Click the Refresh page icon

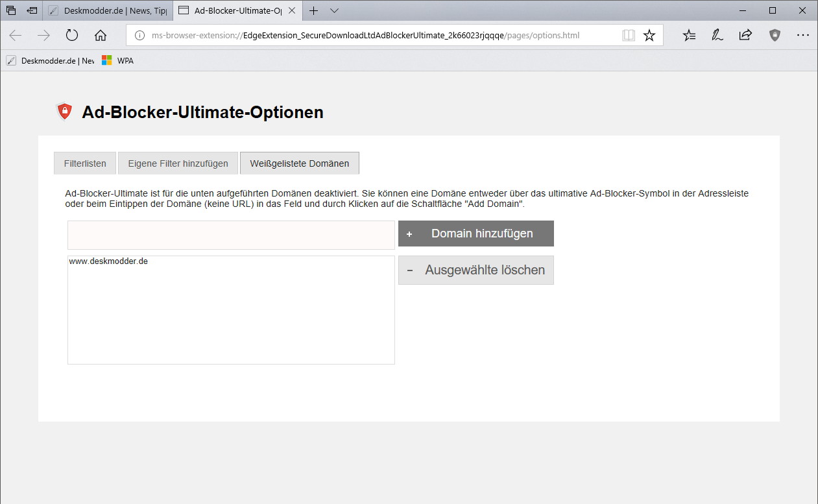coord(71,36)
